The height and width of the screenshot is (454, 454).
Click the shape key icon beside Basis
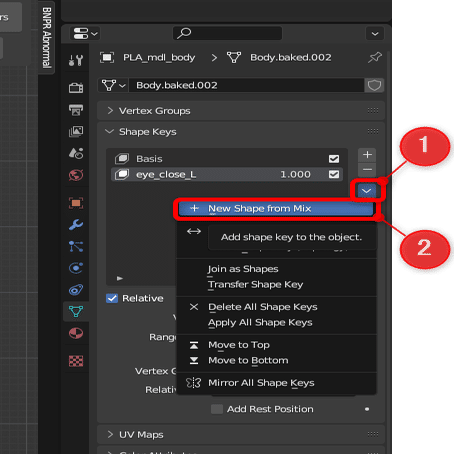pos(122,159)
